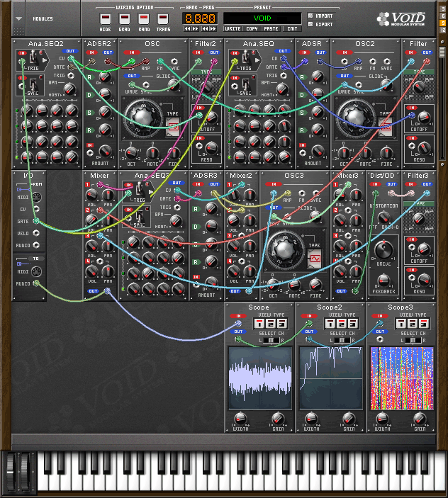Click the Dist/OD DISTORTION type knob
The height and width of the screenshot is (498, 448).
383,218
